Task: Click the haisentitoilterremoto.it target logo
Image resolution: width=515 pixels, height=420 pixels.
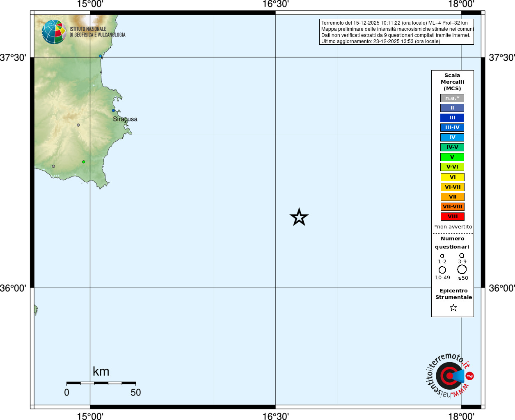Action: click(449, 375)
